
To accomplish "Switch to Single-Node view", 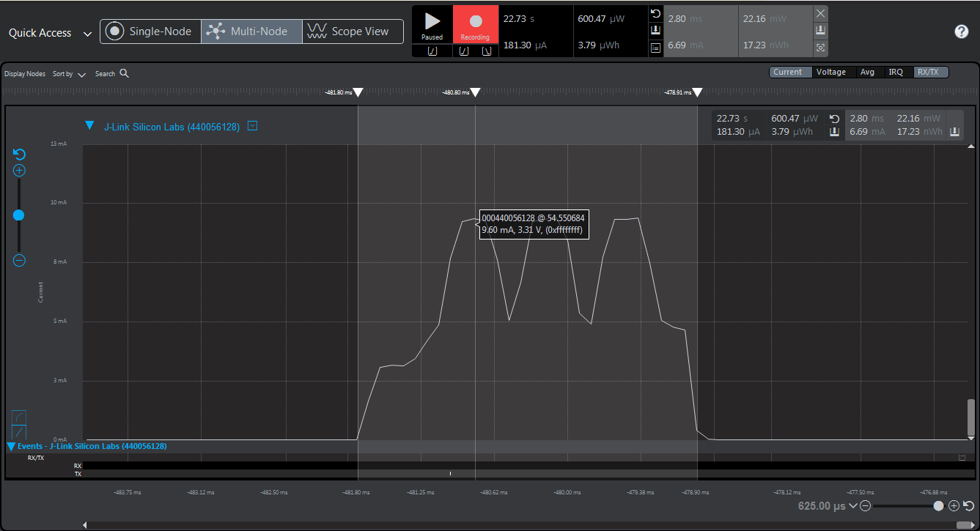I will click(150, 31).
